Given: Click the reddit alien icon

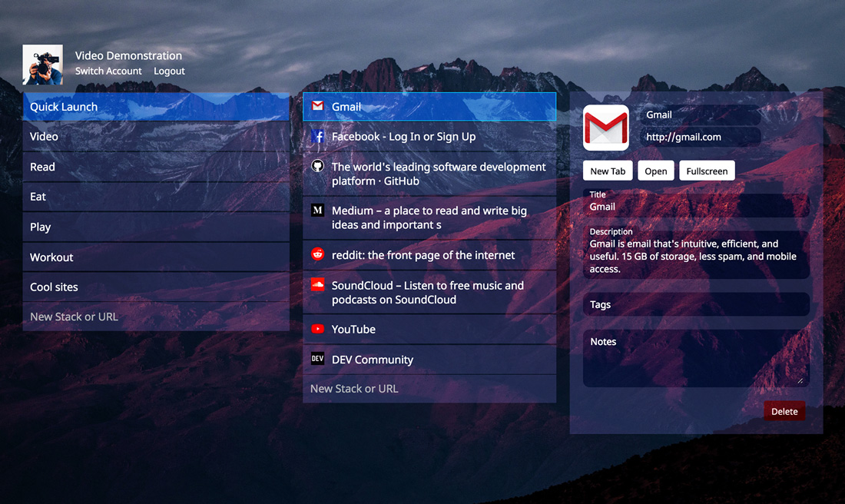Looking at the screenshot, I should tap(317, 254).
